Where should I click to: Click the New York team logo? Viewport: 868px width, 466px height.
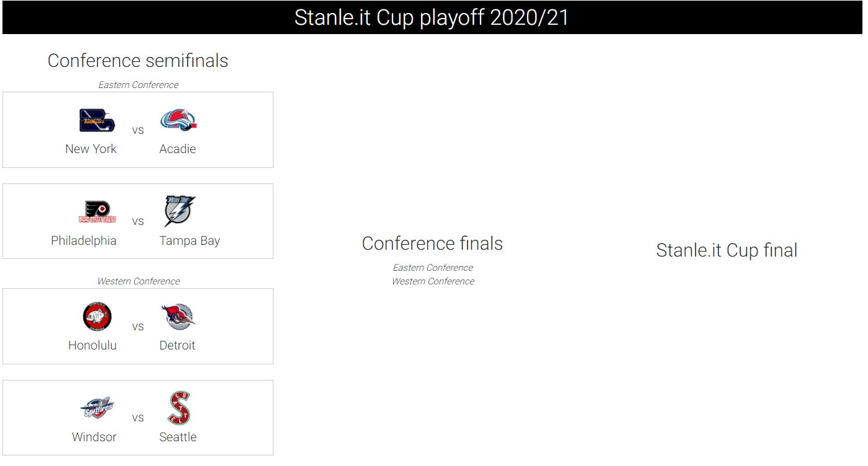(97, 120)
